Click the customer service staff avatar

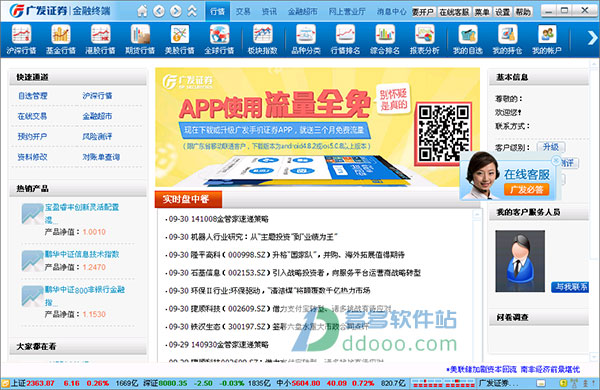click(x=520, y=261)
